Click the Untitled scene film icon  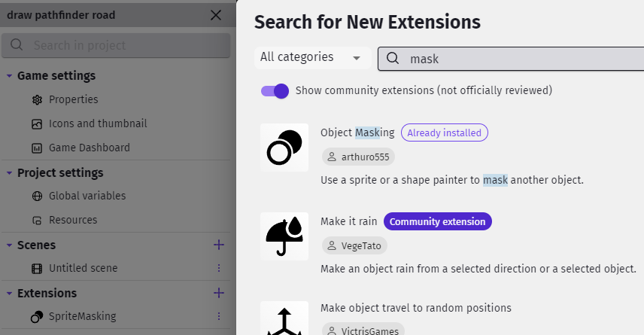(37, 269)
